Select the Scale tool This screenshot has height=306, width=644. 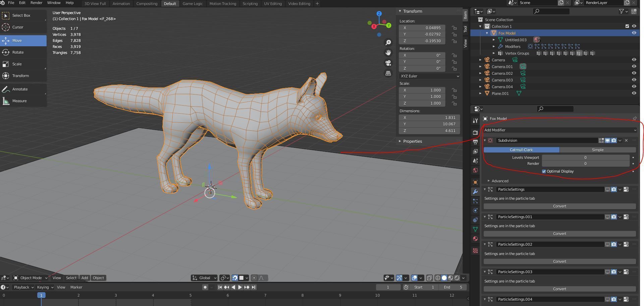tap(23, 64)
